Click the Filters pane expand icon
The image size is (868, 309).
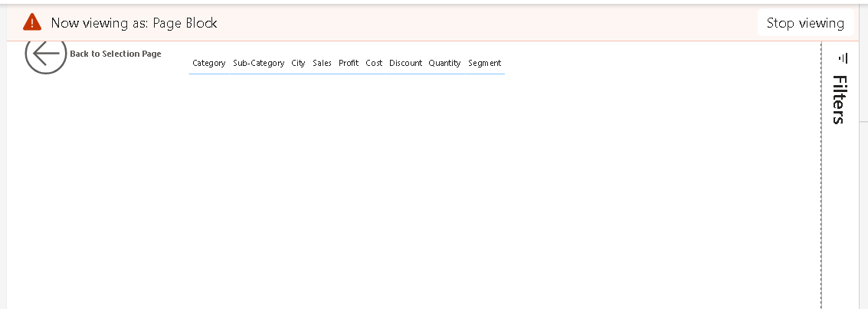coord(843,58)
